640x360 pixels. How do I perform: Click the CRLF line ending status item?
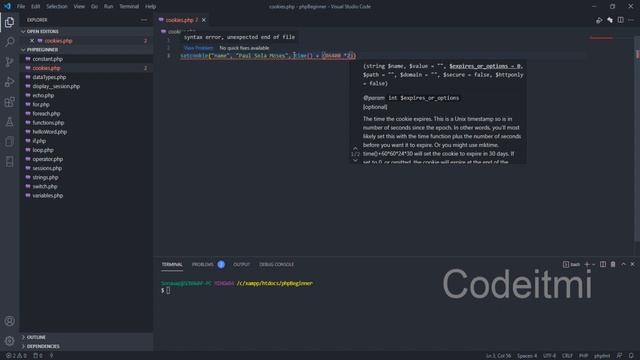point(567,356)
